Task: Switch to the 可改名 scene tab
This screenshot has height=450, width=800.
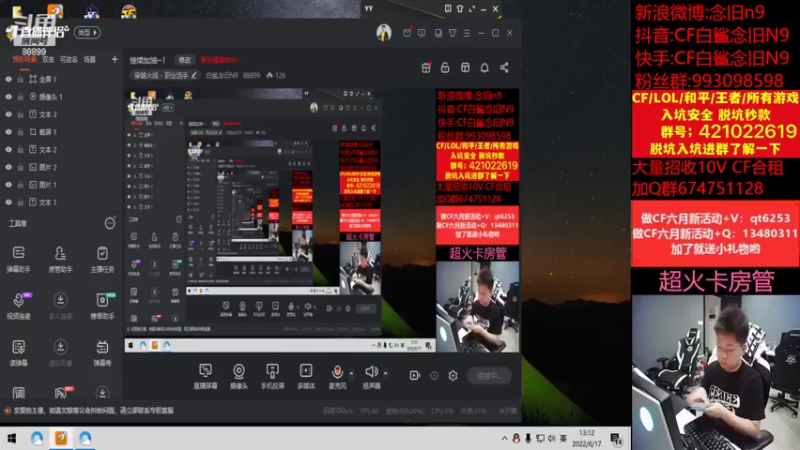Action: coord(69,60)
